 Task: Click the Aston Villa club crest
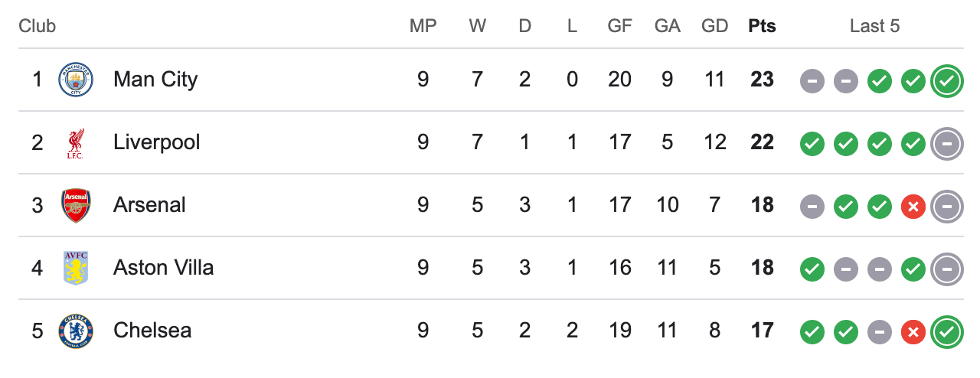click(x=75, y=268)
